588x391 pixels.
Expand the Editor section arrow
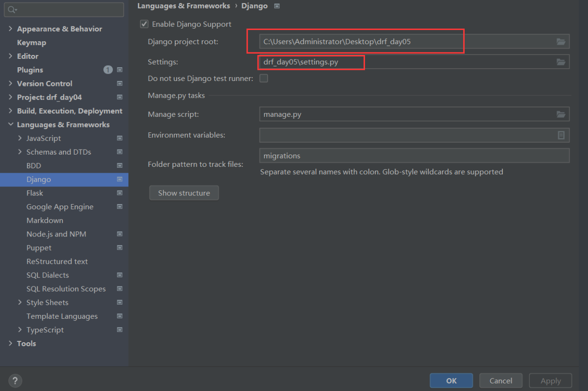(x=10, y=56)
